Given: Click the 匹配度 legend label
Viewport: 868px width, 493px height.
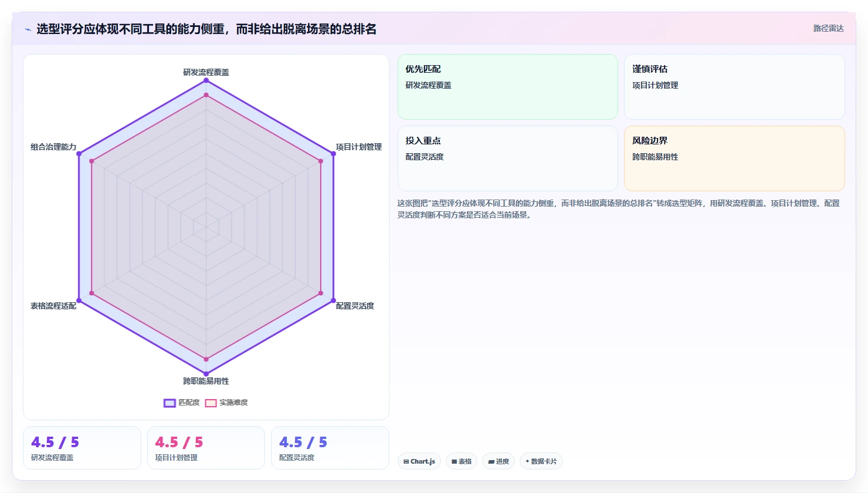Looking at the screenshot, I should click(189, 403).
